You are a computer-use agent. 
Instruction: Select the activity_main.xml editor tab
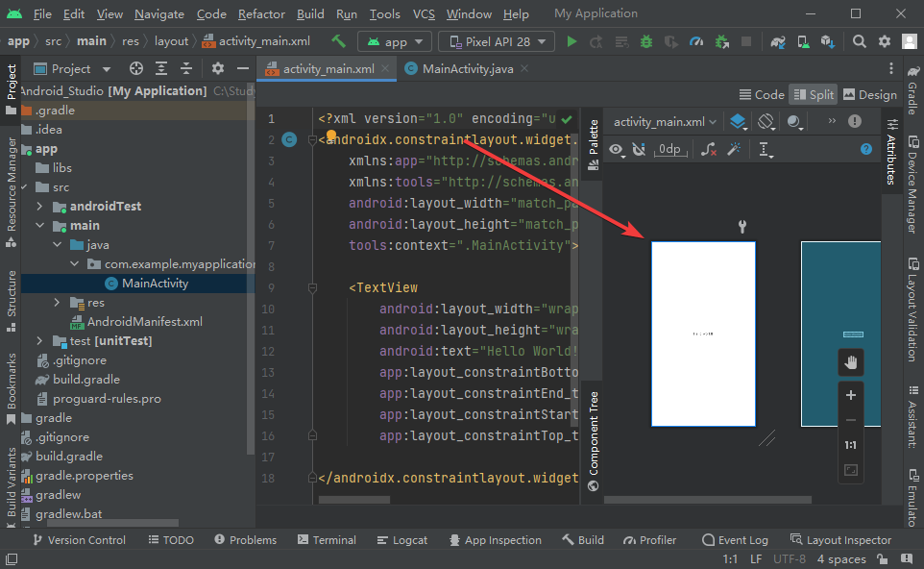328,69
